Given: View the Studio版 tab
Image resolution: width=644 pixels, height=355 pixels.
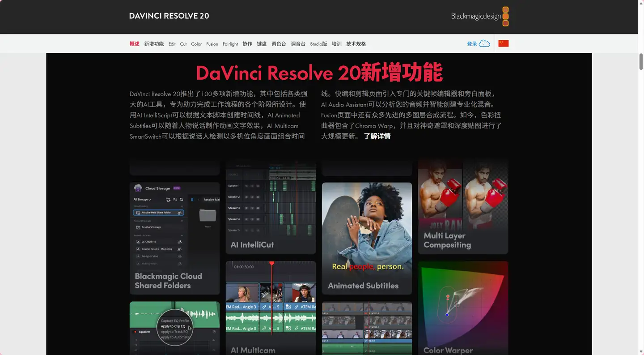Looking at the screenshot, I should pyautogui.click(x=318, y=44).
